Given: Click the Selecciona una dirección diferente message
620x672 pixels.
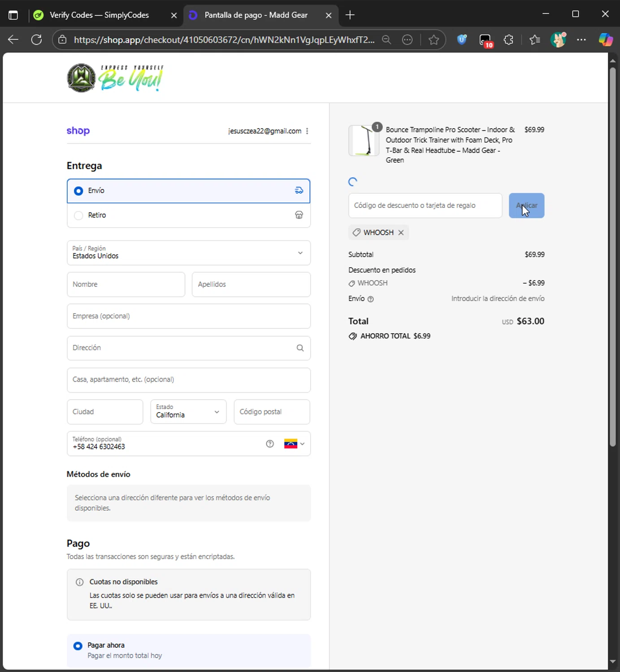Looking at the screenshot, I should [x=173, y=503].
